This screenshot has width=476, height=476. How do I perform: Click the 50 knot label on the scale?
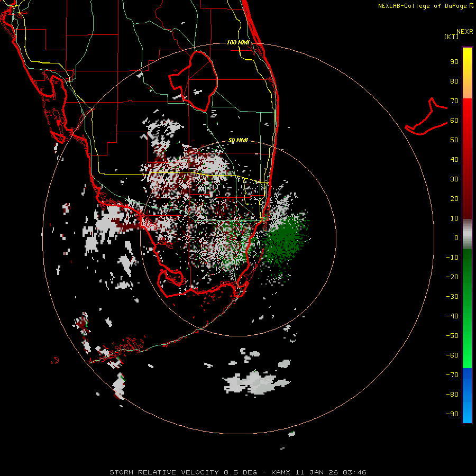coord(454,140)
